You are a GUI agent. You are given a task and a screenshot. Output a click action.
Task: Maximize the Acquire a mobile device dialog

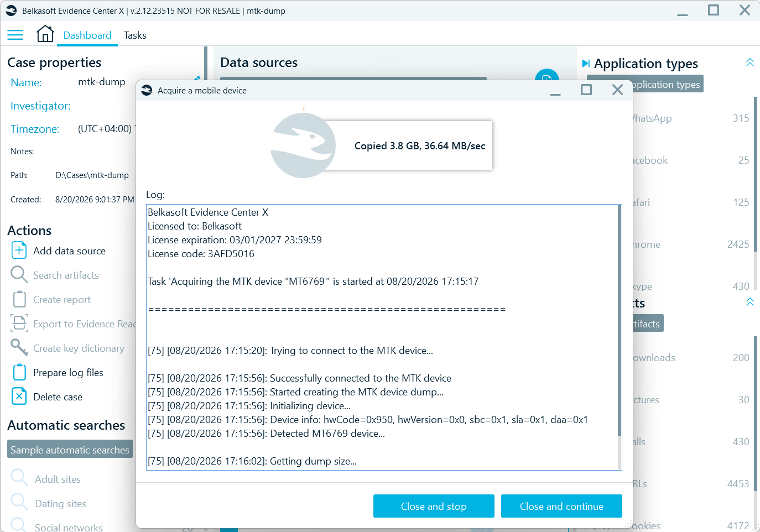click(x=586, y=90)
